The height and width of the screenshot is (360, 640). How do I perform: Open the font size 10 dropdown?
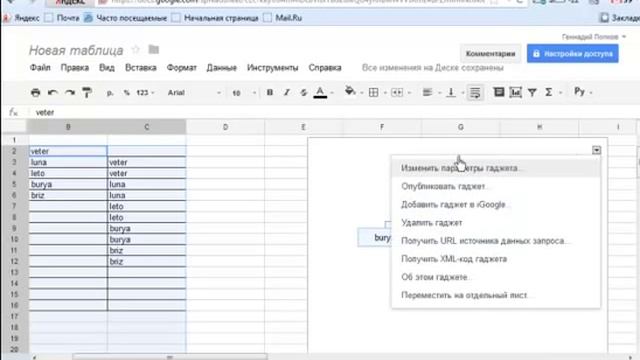244,93
